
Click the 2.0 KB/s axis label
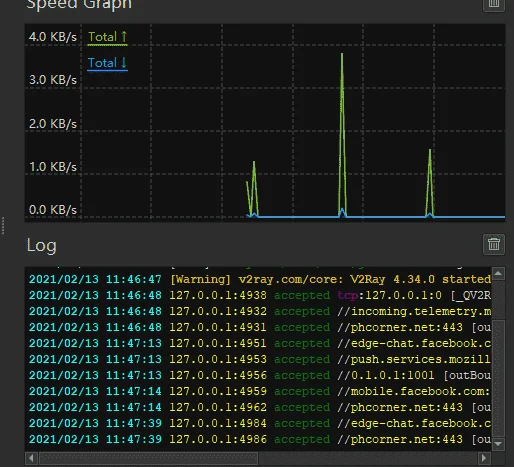(53, 124)
